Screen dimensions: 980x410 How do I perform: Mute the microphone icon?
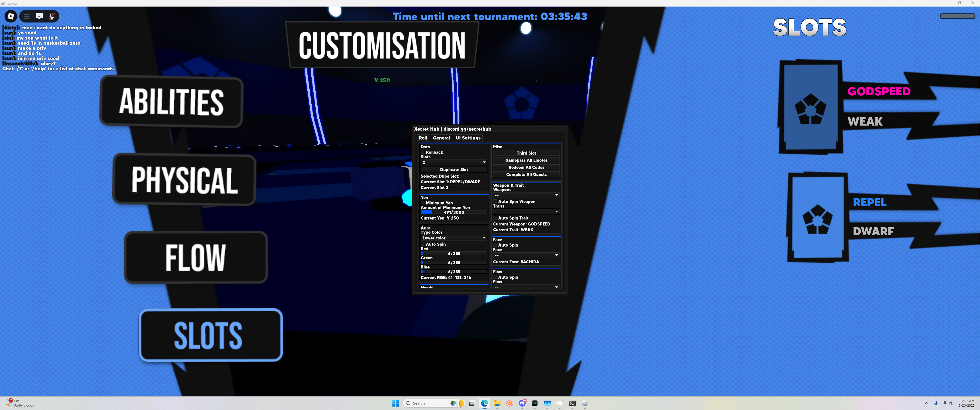(x=52, y=16)
